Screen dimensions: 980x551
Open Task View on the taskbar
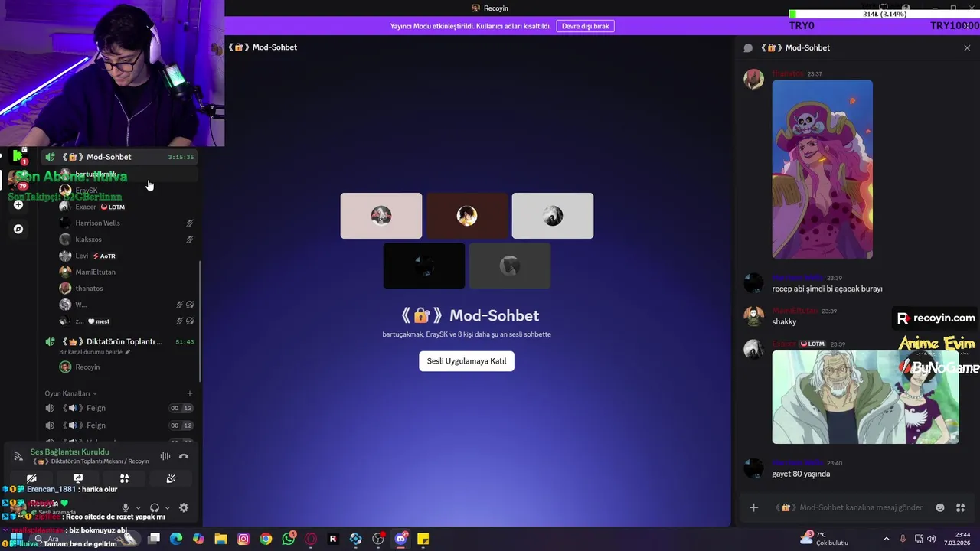[x=154, y=539]
